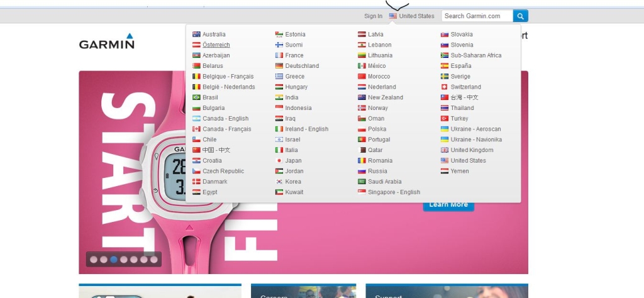Choose Ireland - English region
Viewport: 644px width, 298px height.
tap(307, 130)
